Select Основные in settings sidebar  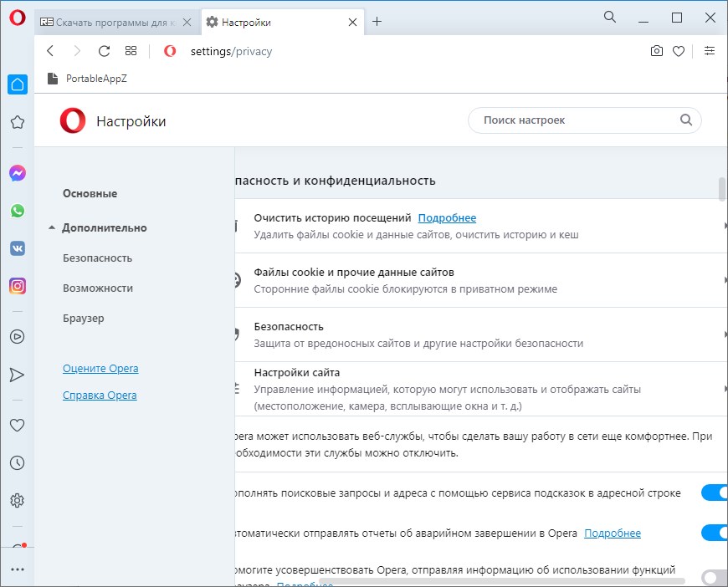click(90, 193)
